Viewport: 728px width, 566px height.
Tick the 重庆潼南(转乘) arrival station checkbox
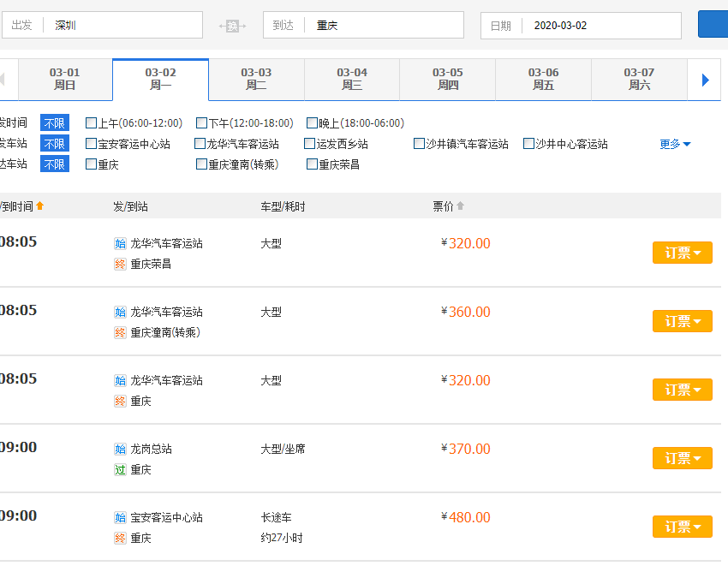202,164
